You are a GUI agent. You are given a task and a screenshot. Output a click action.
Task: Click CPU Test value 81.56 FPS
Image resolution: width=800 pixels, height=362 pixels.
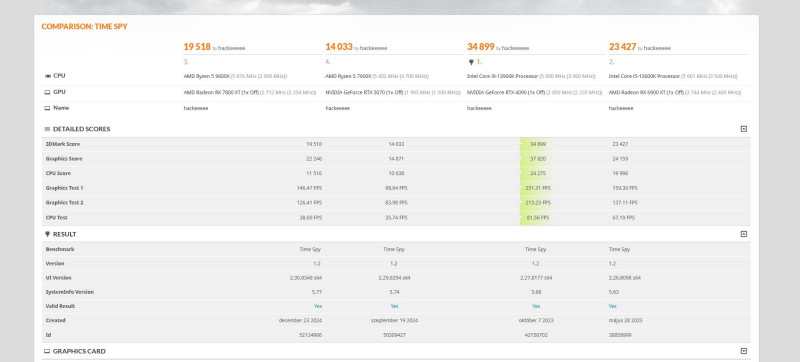(538, 218)
